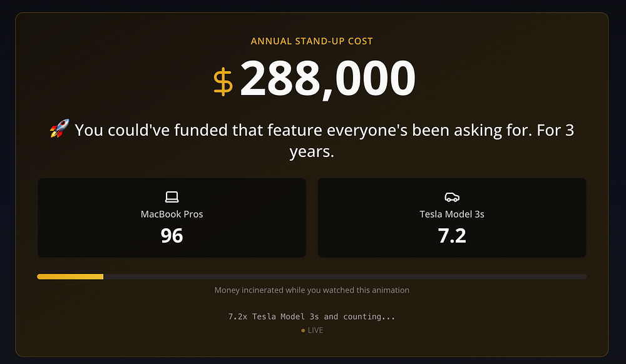Click the laptop icon above MacBook Pros
This screenshot has height=364, width=626.
coord(172,197)
